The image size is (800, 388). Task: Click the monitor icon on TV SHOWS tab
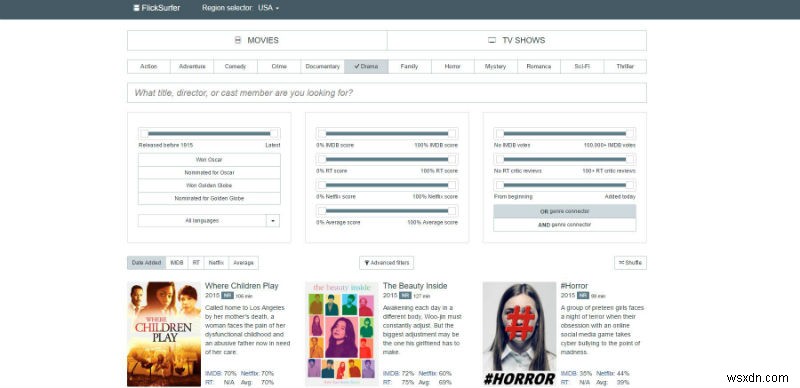[492, 40]
